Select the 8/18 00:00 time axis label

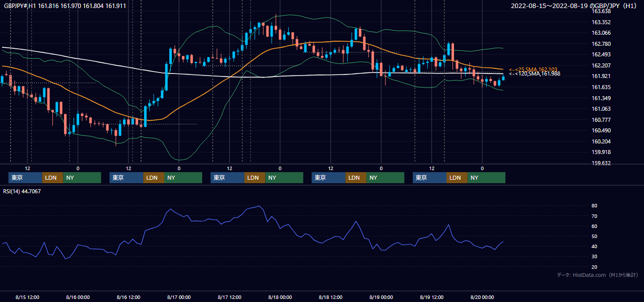[280, 297]
